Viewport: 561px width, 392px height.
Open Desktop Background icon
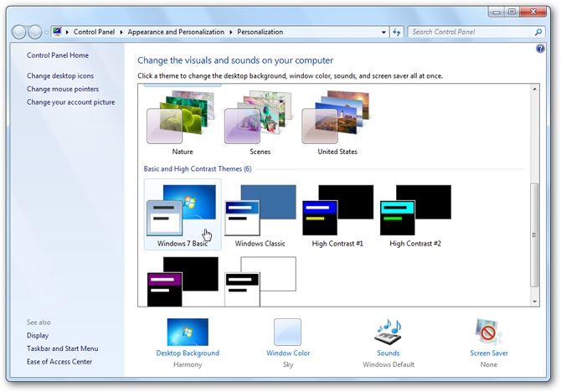pyautogui.click(x=188, y=332)
